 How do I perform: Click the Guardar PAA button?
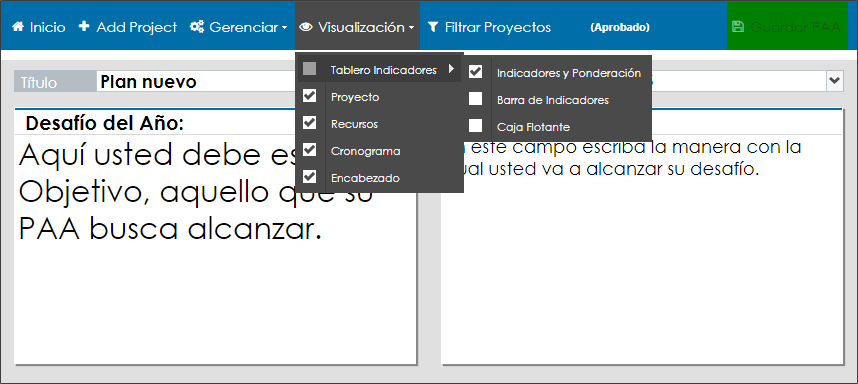coord(787,26)
